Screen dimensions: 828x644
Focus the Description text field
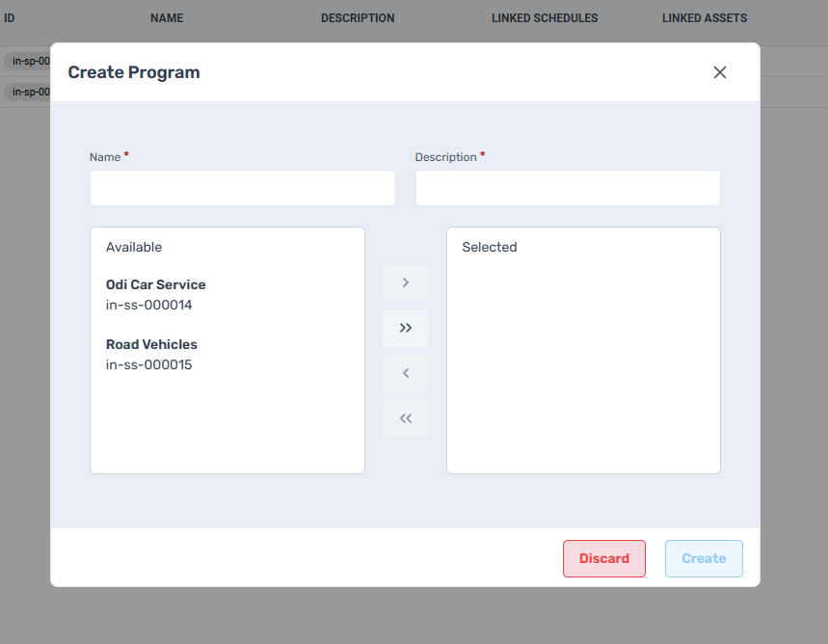(567, 188)
